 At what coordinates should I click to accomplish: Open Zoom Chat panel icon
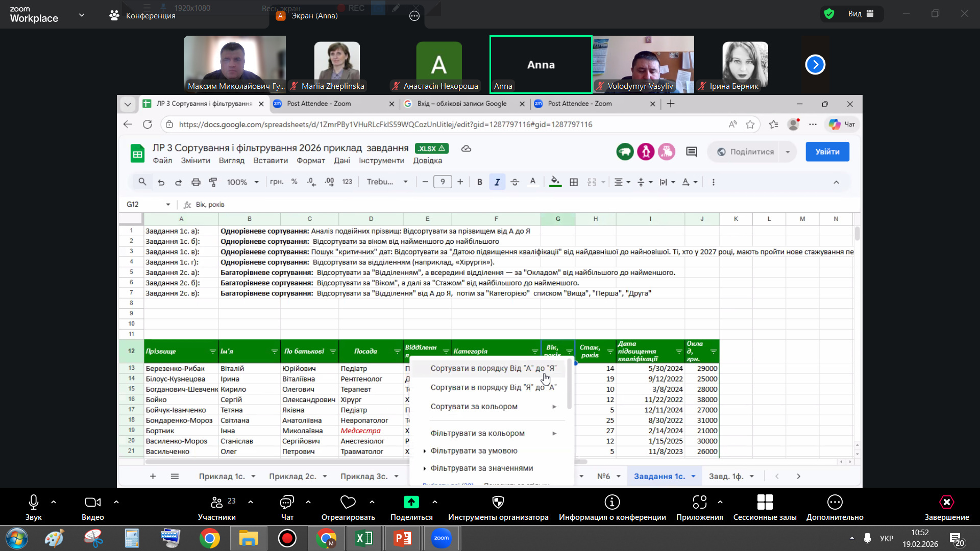[287, 503]
